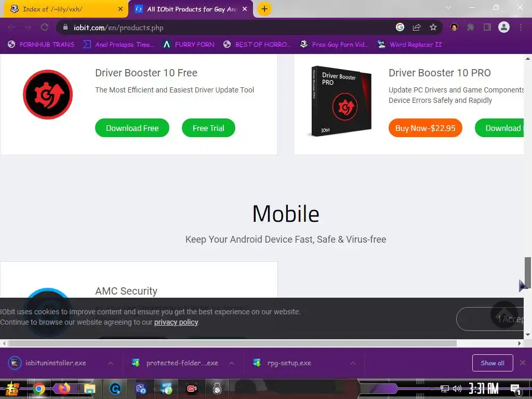Click the IObit installer taskbar icon
This screenshot has height=399, width=532.
pos(166,389)
